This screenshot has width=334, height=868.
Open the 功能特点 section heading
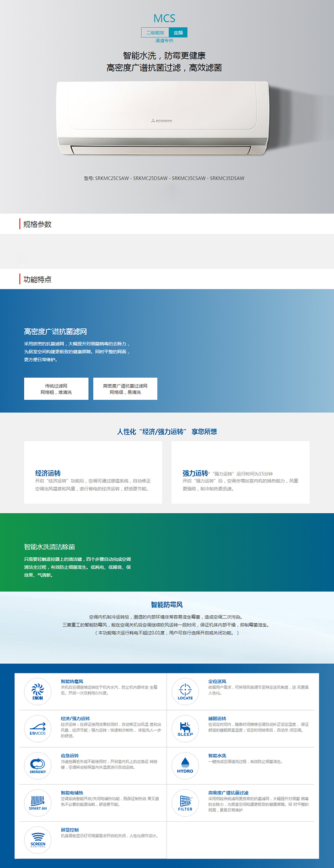pyautogui.click(x=38, y=279)
